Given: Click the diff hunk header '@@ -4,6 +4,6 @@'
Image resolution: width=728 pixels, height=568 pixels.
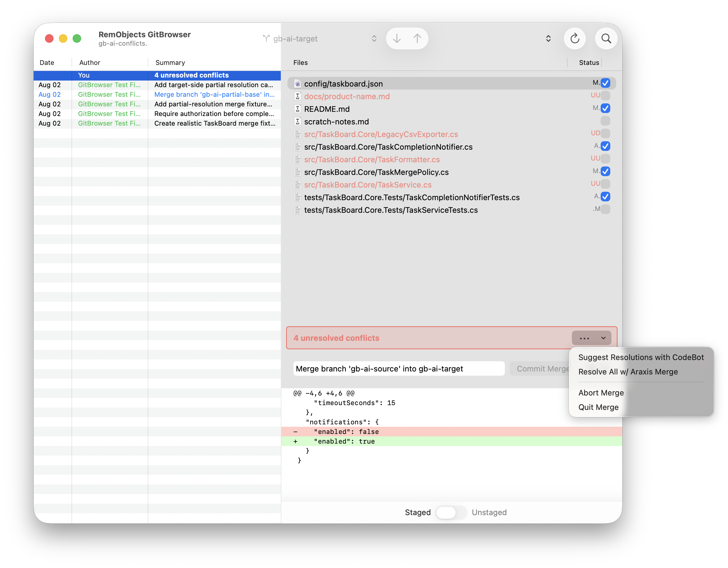Looking at the screenshot, I should tap(324, 393).
